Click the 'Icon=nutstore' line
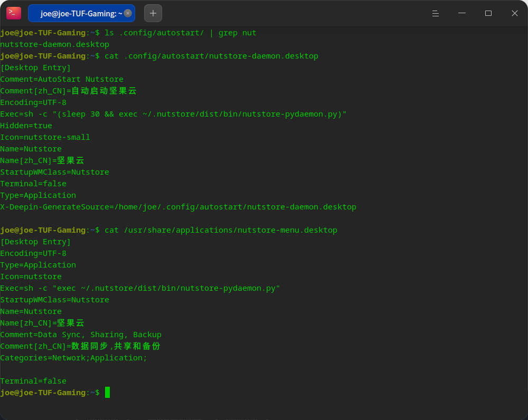This screenshot has height=420, width=528. [31, 276]
